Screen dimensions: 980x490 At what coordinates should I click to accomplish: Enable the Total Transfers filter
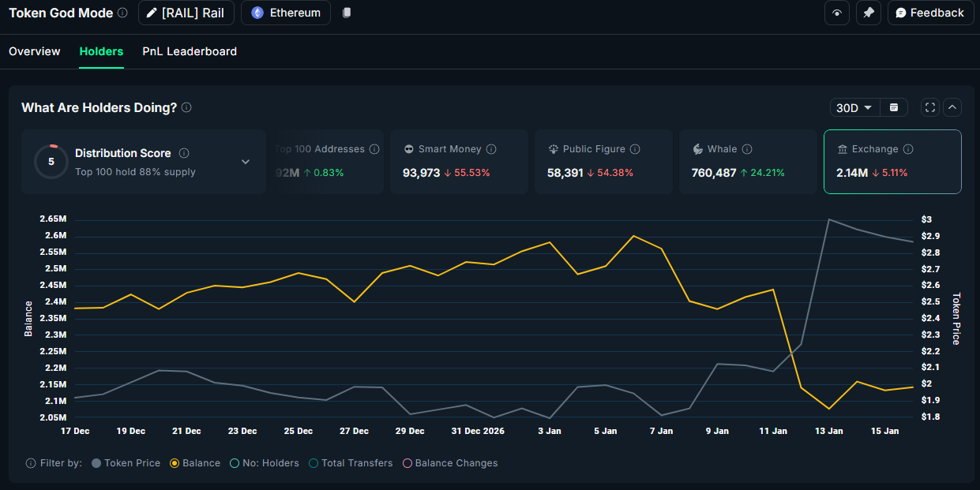350,463
